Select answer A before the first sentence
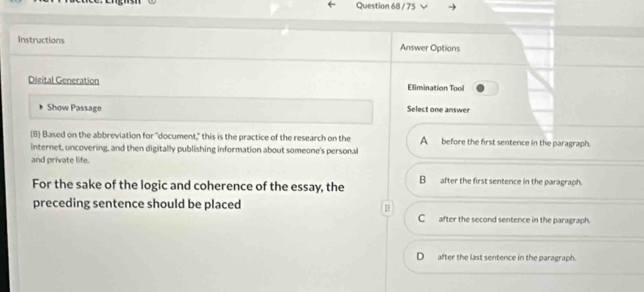The width and height of the screenshot is (644, 292). coord(524,143)
